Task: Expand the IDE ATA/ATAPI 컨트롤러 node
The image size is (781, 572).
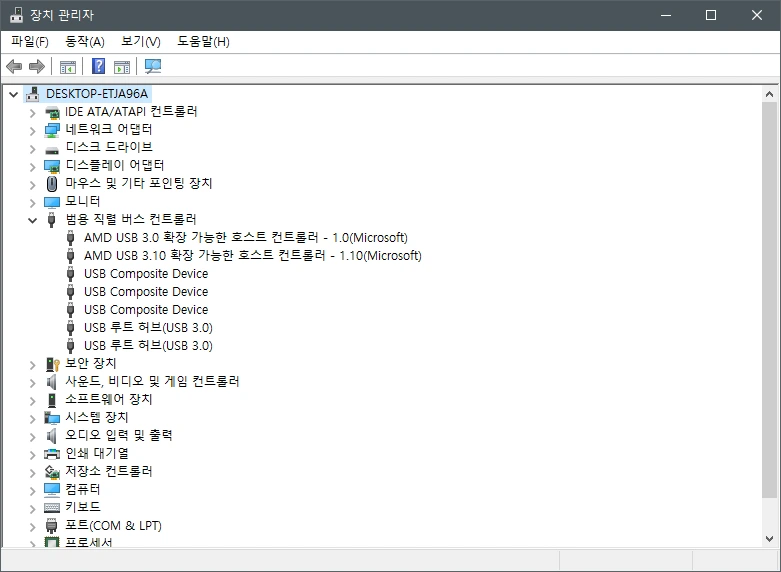Action: click(x=33, y=113)
